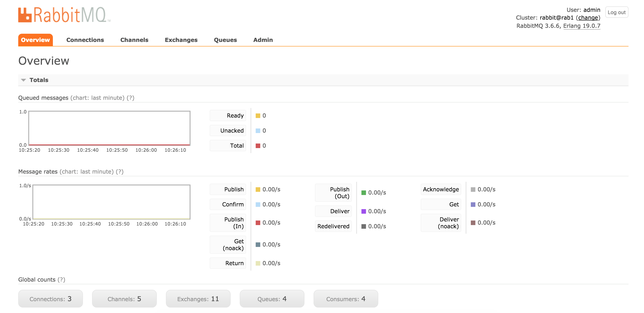
Task: Open Message rates chart range setting
Action: pyautogui.click(x=87, y=172)
